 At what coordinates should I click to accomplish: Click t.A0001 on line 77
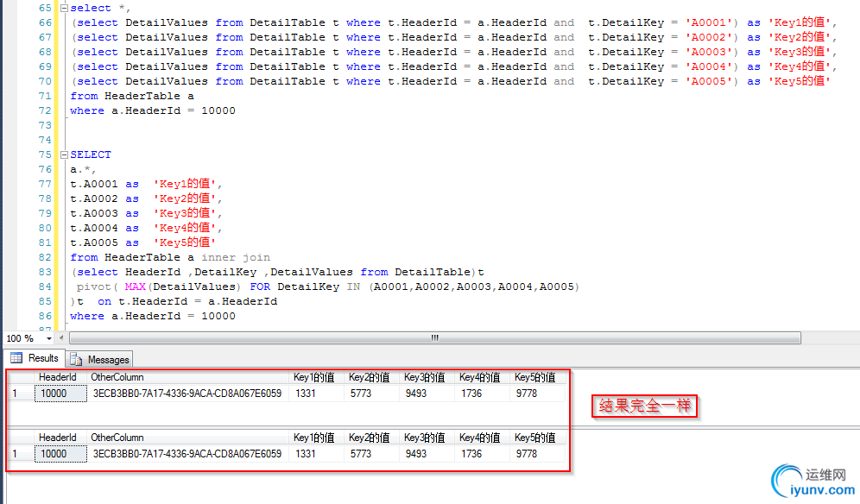pyautogui.click(x=94, y=185)
